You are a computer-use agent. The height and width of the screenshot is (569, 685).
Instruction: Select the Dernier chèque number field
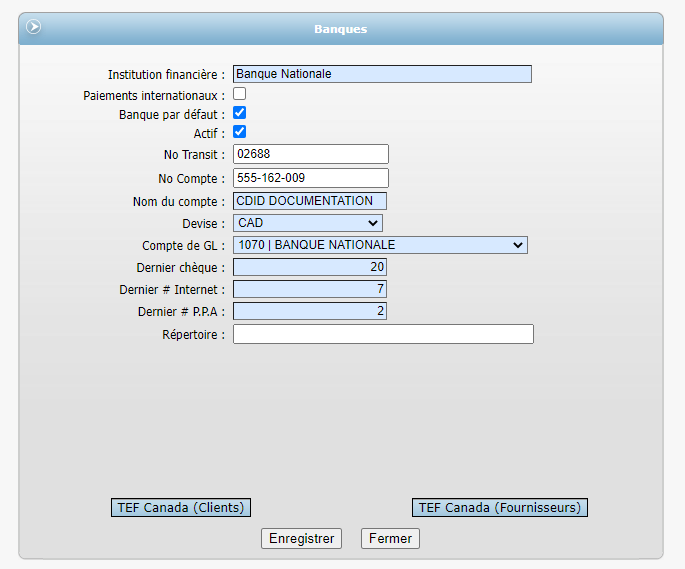coord(310,267)
